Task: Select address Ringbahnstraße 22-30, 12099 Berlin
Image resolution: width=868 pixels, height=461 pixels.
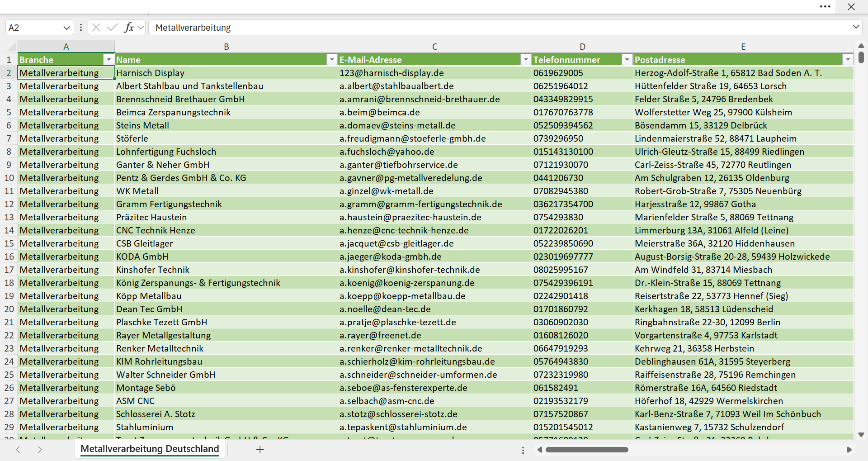Action: (743, 322)
